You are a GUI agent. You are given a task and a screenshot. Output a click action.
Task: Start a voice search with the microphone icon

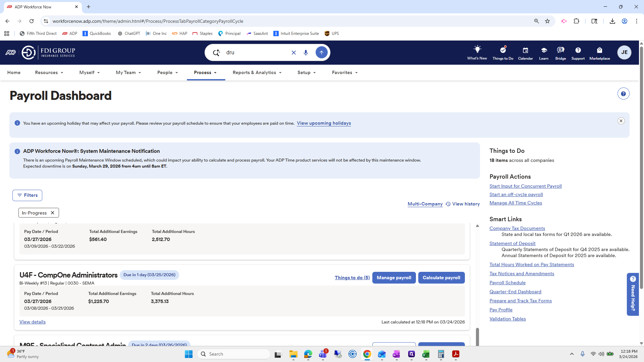coord(306,52)
